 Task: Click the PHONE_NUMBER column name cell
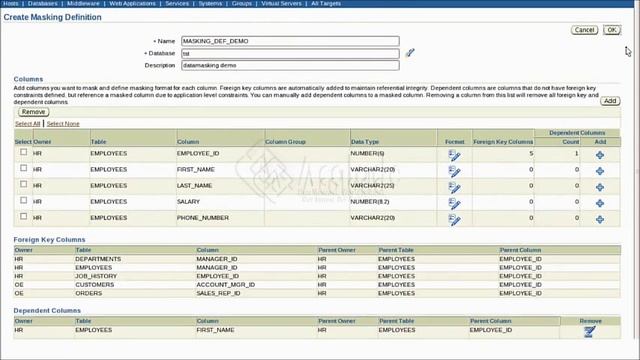pyautogui.click(x=203, y=218)
